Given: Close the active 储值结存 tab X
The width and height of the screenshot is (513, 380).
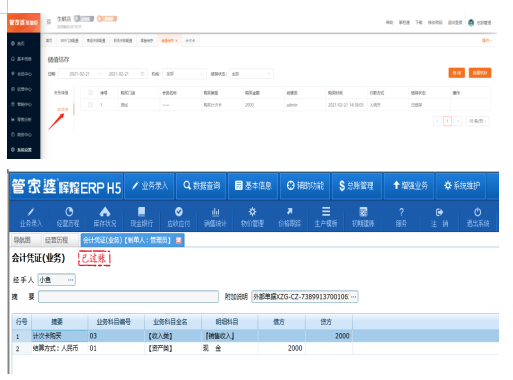Looking at the screenshot, I should pos(176,41).
